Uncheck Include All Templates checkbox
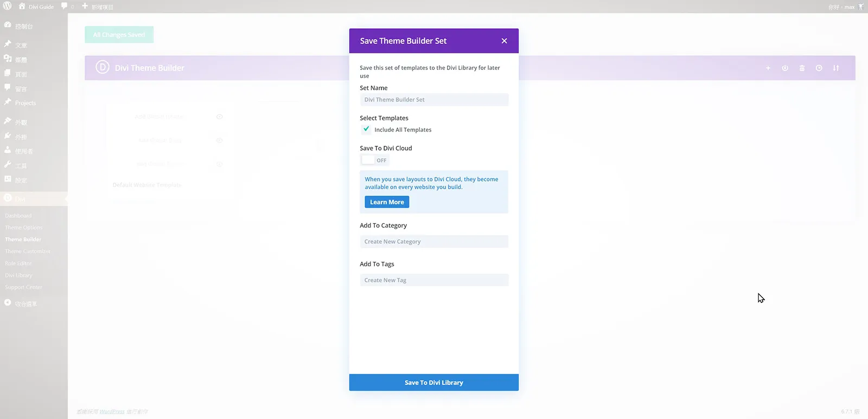The height and width of the screenshot is (419, 868). 366,129
